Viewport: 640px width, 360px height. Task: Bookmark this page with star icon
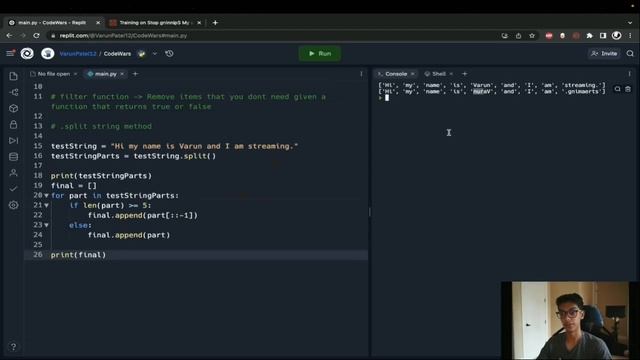(x=532, y=36)
